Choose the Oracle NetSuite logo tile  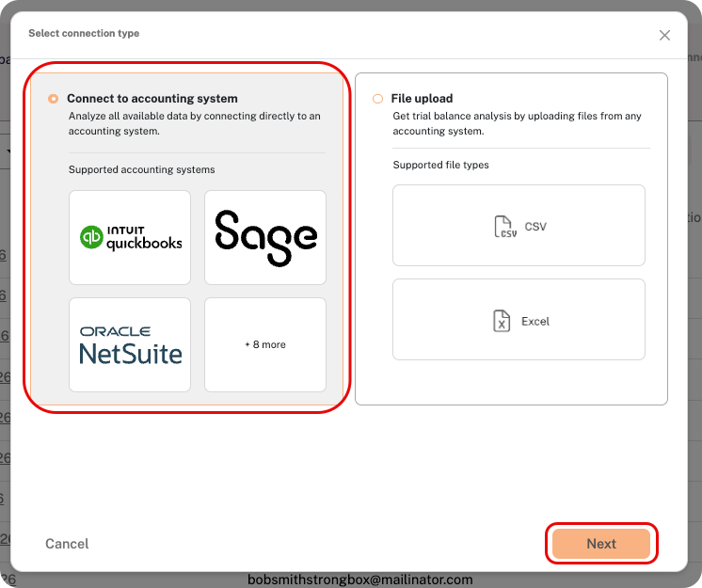[130, 344]
